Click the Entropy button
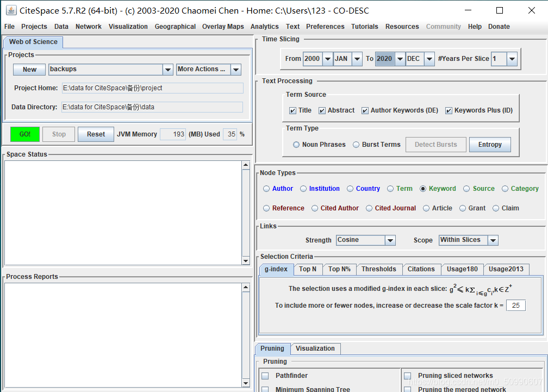The width and height of the screenshot is (548, 392). point(490,145)
